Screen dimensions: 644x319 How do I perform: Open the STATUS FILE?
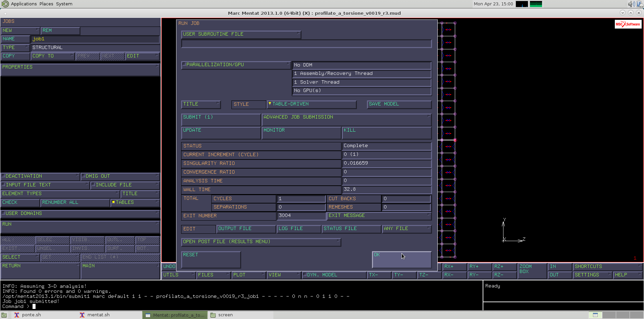(352, 229)
